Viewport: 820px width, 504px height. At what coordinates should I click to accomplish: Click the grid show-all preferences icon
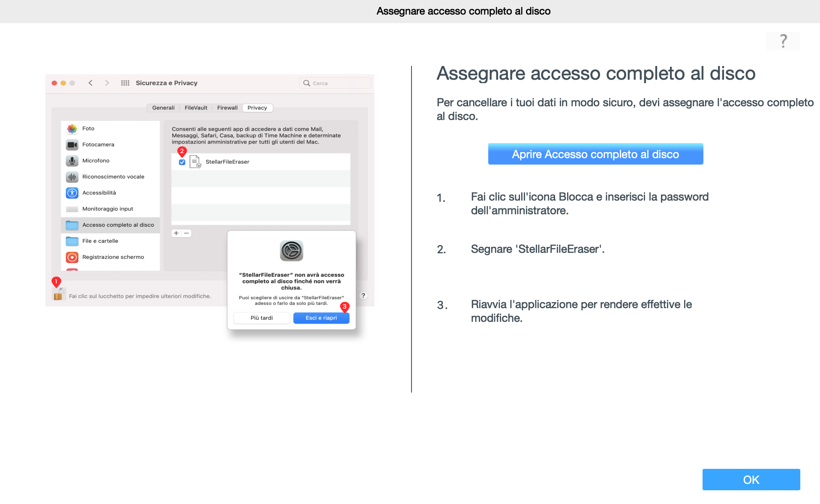125,83
